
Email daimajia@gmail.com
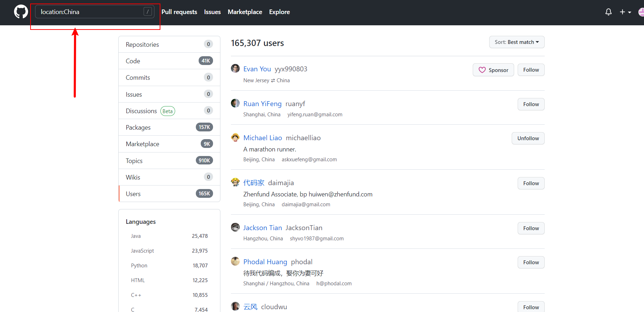[306, 204]
